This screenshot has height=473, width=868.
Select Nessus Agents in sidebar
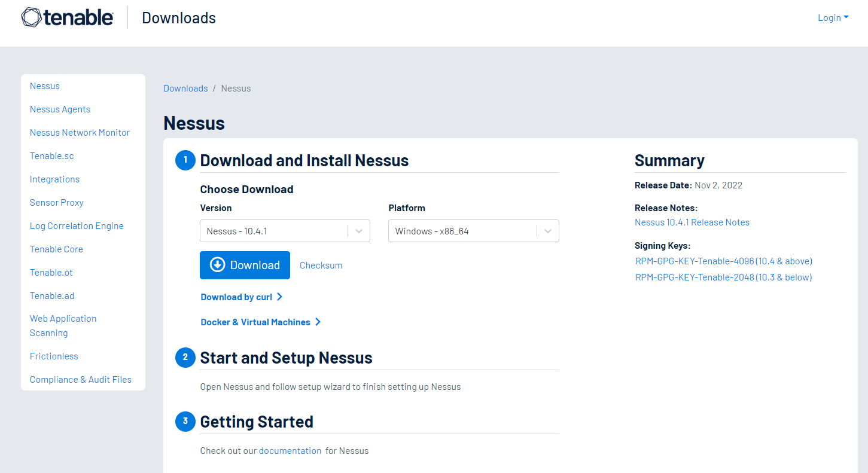tap(60, 109)
